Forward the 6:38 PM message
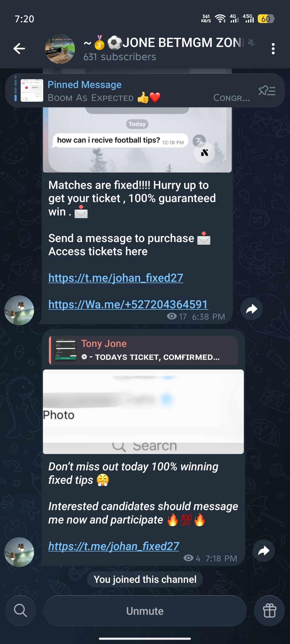This screenshot has height=644, width=290. coord(252,309)
